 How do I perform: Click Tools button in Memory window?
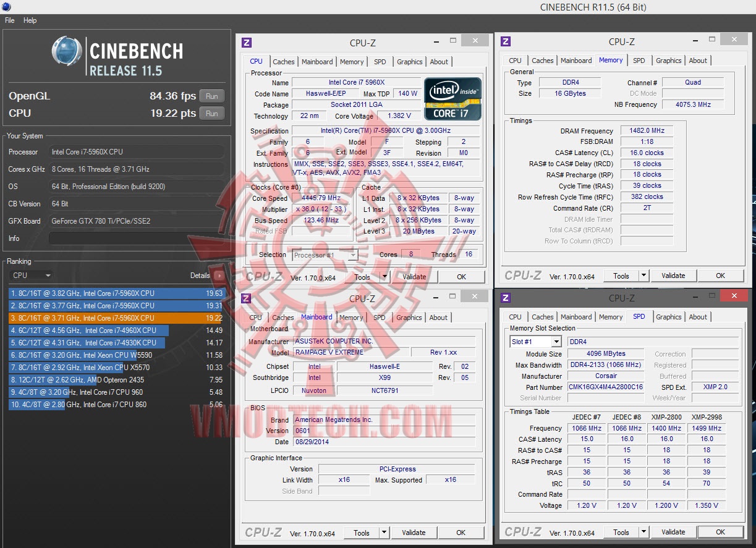pyautogui.click(x=621, y=276)
